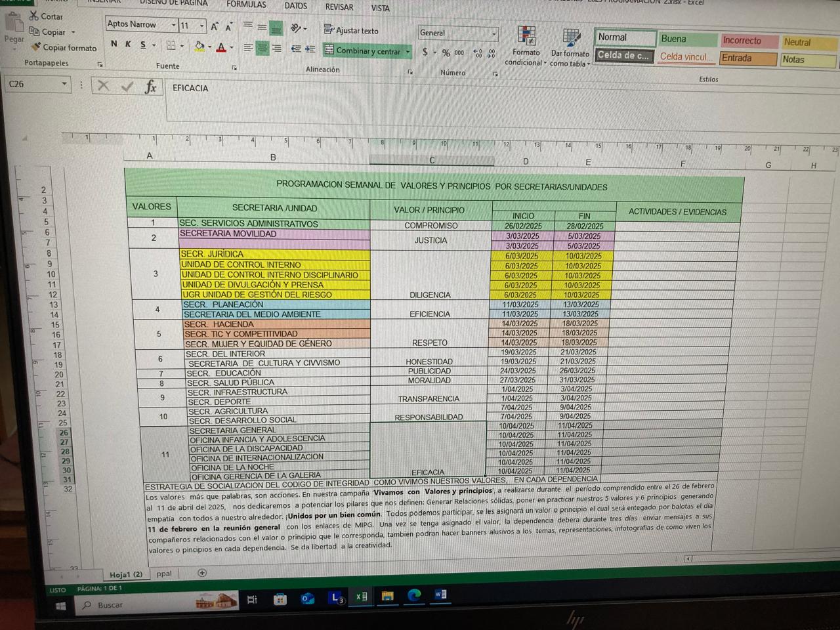Click the insert function fx icon

coord(150,87)
